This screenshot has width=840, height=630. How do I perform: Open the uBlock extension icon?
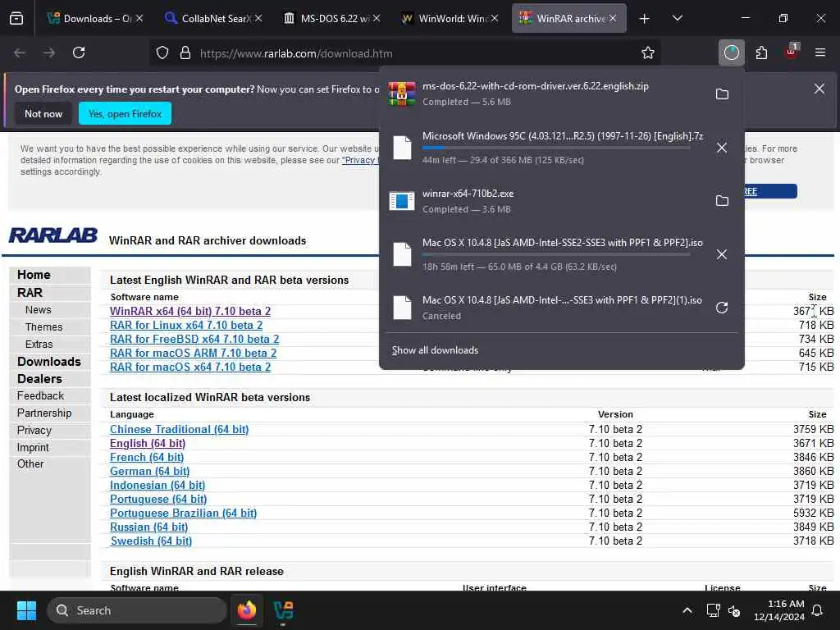(x=792, y=52)
